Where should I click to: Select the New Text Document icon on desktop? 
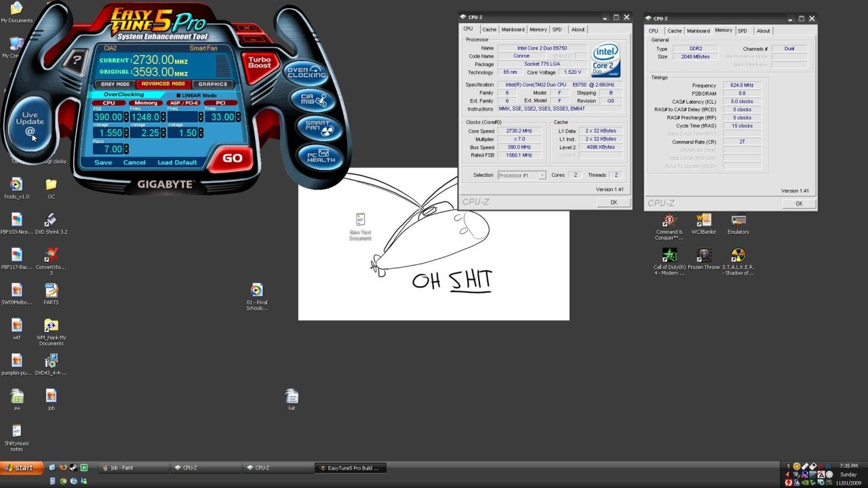(360, 227)
